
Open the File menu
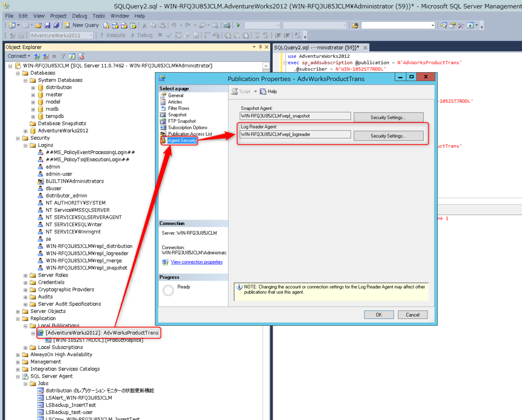click(9, 16)
